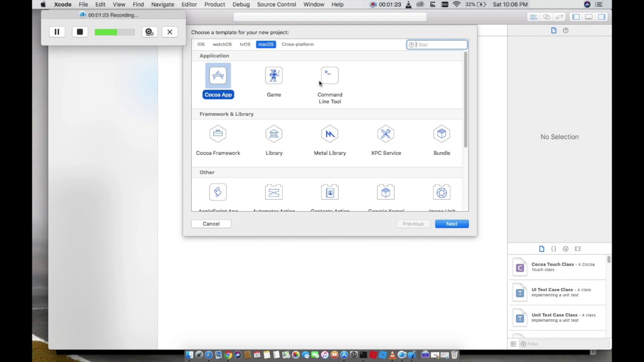Screen dimensions: 644x362
Task: Select the macOS platform tab
Action: [x=266, y=44]
